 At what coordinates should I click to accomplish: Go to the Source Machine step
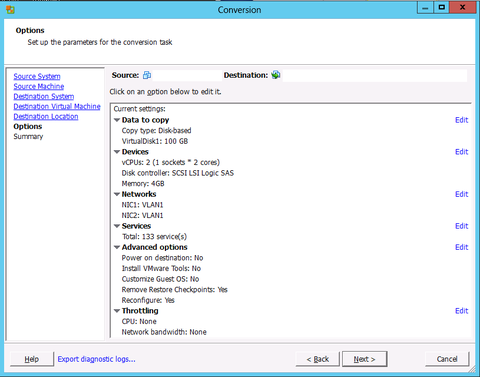pos(39,86)
